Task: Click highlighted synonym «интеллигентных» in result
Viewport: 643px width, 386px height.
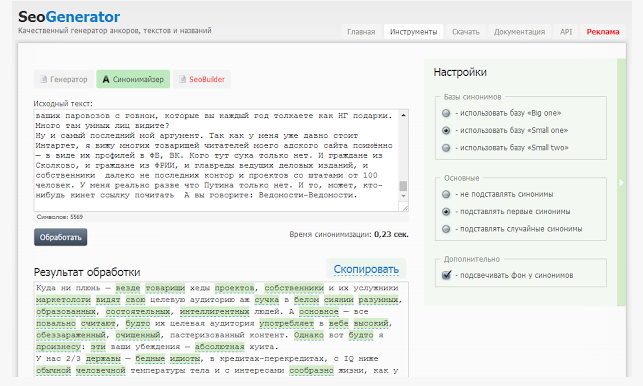Action: tap(214, 312)
